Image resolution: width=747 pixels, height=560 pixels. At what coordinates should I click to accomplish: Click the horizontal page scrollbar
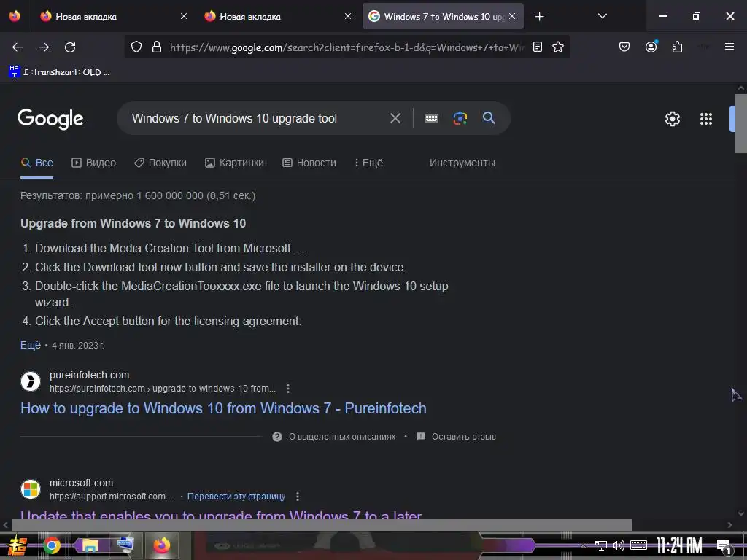tap(322, 525)
